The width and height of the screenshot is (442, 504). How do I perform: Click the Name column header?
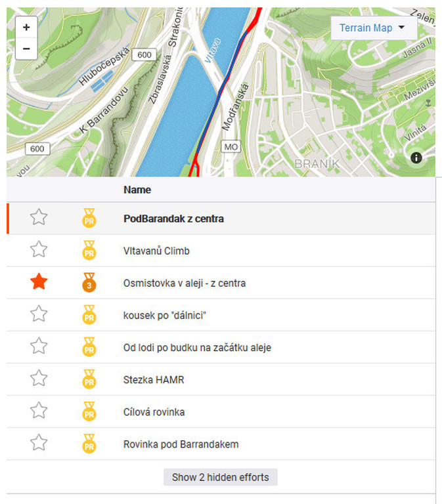click(137, 190)
